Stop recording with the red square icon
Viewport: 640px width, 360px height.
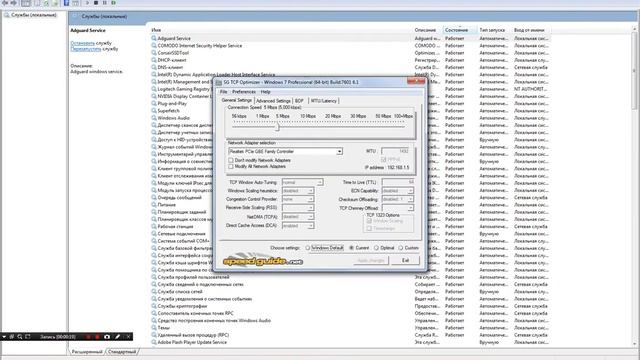pos(98,337)
